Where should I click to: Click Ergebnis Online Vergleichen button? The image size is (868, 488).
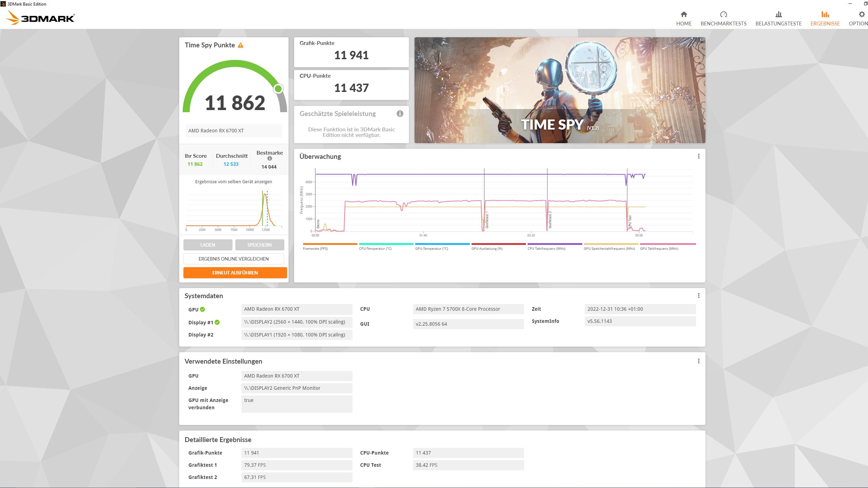click(234, 259)
